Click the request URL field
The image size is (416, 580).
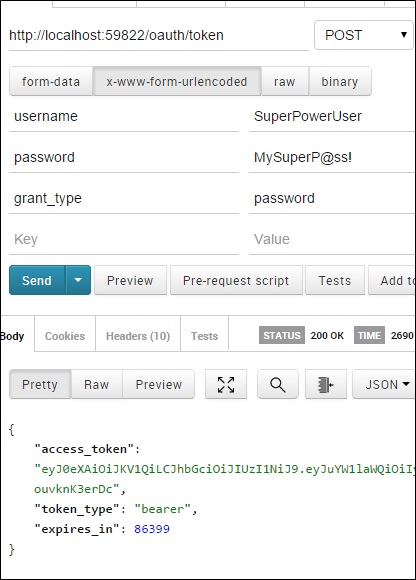[159, 36]
